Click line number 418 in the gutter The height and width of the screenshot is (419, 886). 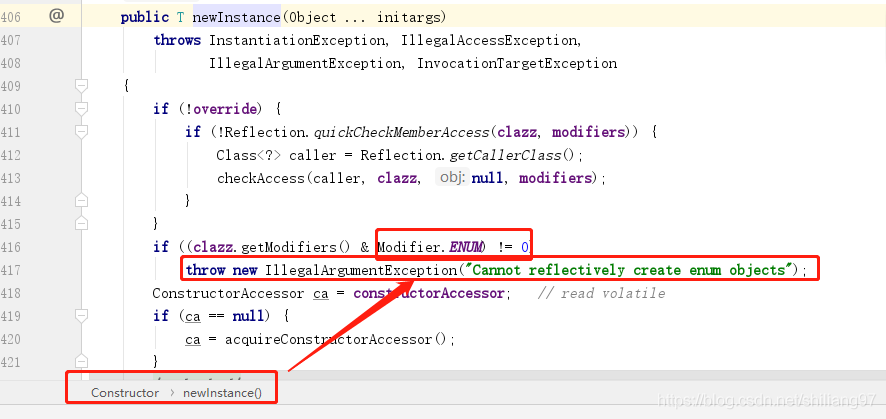(11, 293)
